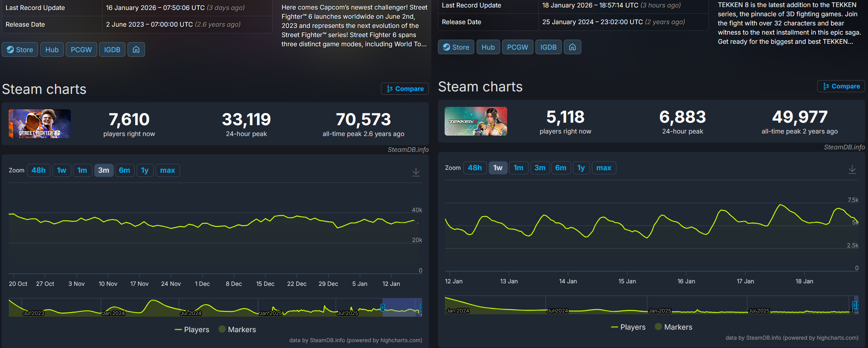Image resolution: width=868 pixels, height=348 pixels.
Task: Open Store link for TEKKEN 8
Action: click(456, 47)
